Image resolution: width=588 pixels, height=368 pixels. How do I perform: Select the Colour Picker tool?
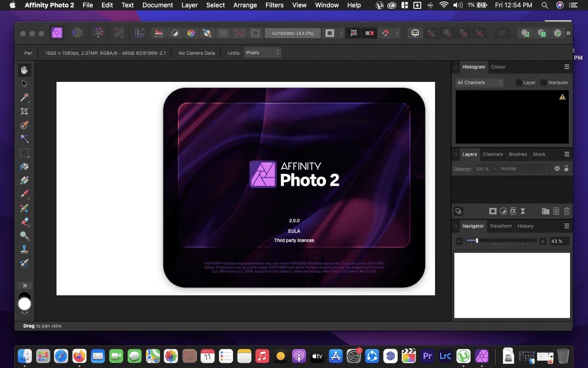tap(24, 98)
